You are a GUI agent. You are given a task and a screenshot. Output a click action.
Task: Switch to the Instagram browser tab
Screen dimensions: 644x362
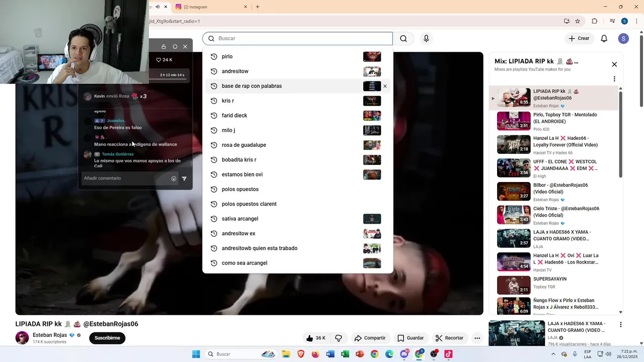click(211, 7)
